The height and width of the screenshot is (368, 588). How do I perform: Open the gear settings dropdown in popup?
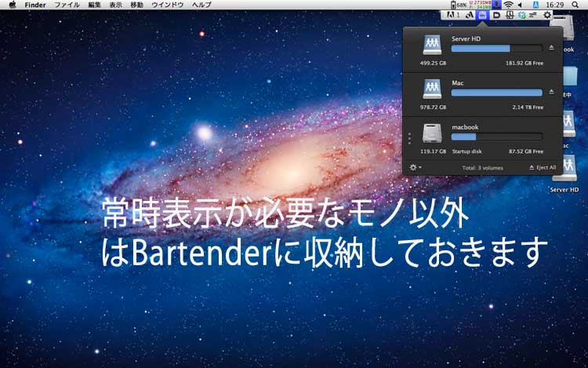[416, 167]
